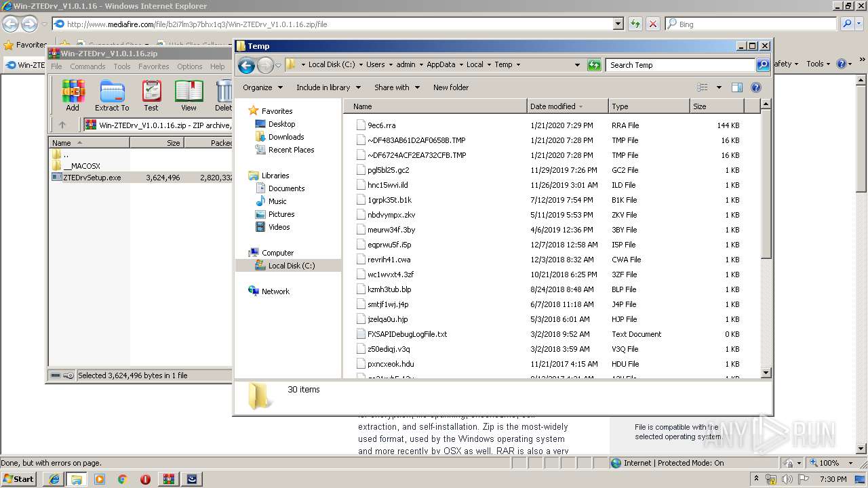
Task: Click AppData in the breadcrumb path
Action: 441,65
